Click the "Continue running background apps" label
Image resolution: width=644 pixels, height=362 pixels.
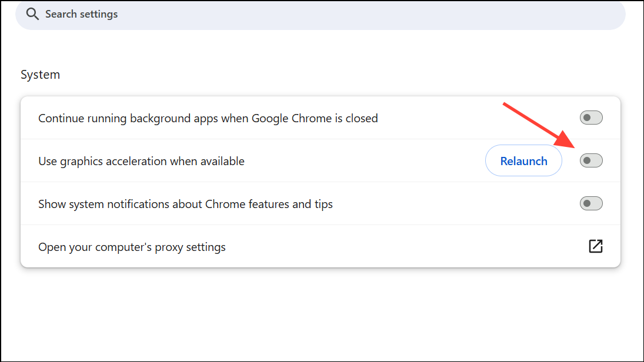[208, 119]
